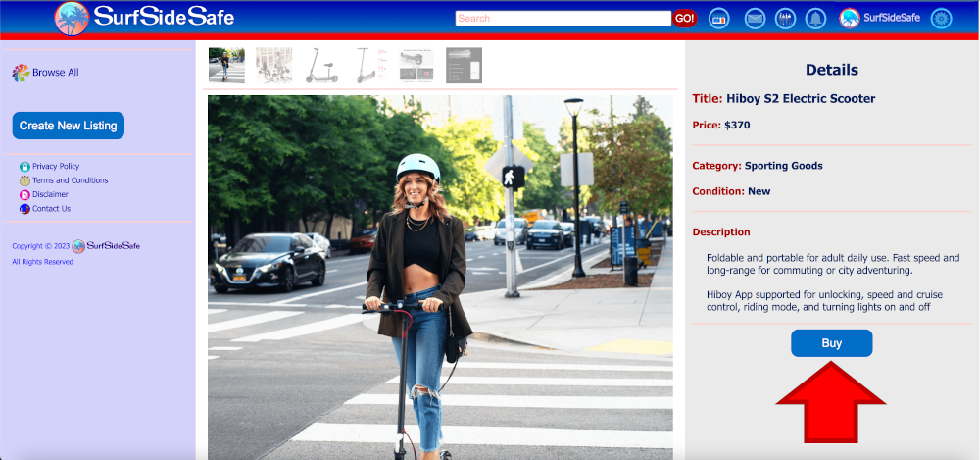Select the third thumbnail showing scooter with seat
Screen dimensions: 980x460
coord(321,66)
